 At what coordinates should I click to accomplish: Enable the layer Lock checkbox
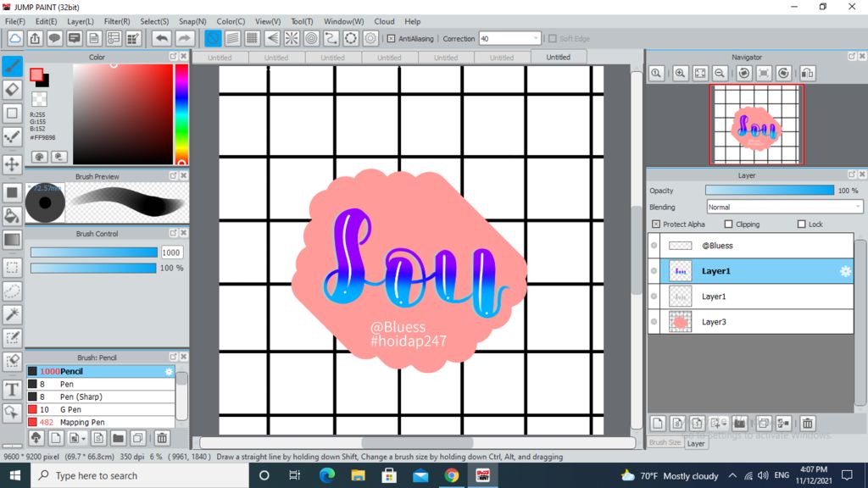[802, 224]
